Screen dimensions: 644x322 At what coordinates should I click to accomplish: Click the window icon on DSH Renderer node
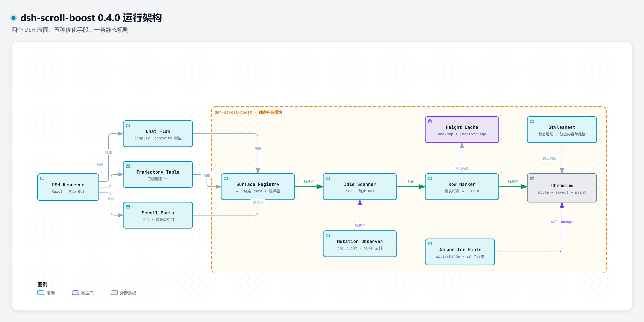click(42, 178)
